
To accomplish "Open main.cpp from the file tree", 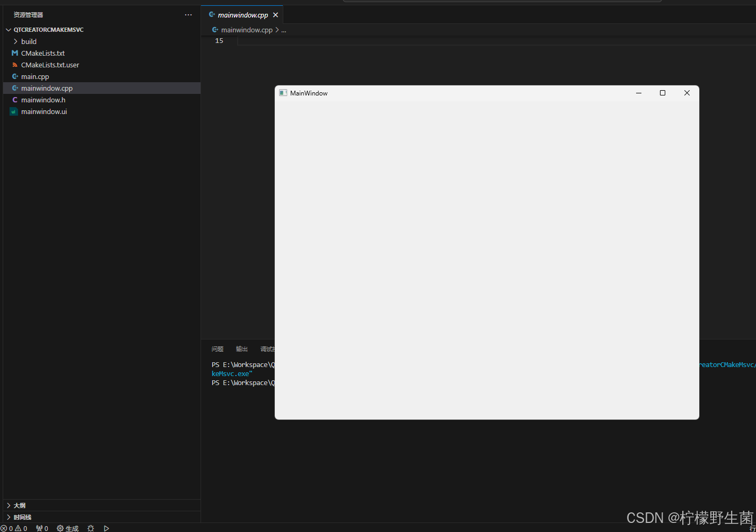I will (35, 76).
